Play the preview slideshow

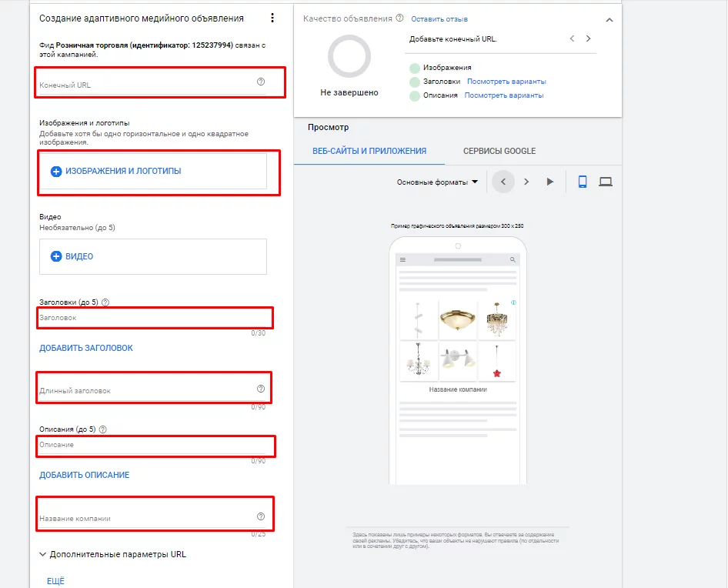[549, 182]
